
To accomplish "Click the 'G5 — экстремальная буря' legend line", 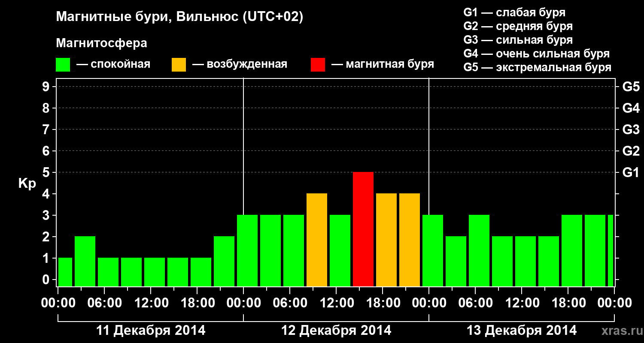I will pyautogui.click(x=538, y=67).
